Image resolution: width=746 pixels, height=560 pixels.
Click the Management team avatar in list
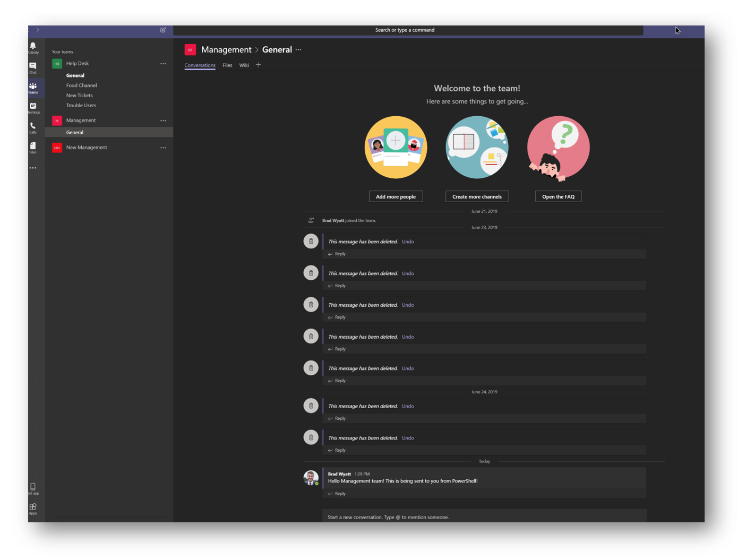click(x=57, y=120)
